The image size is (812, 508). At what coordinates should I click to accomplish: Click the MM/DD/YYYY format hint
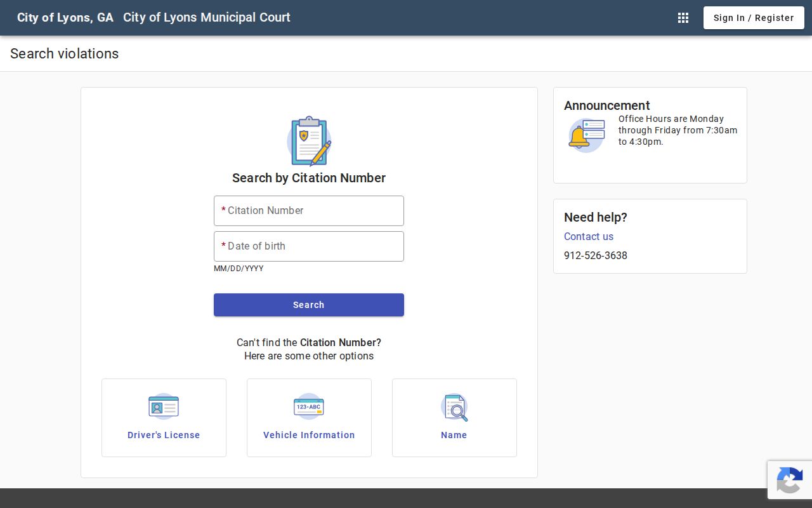click(239, 269)
